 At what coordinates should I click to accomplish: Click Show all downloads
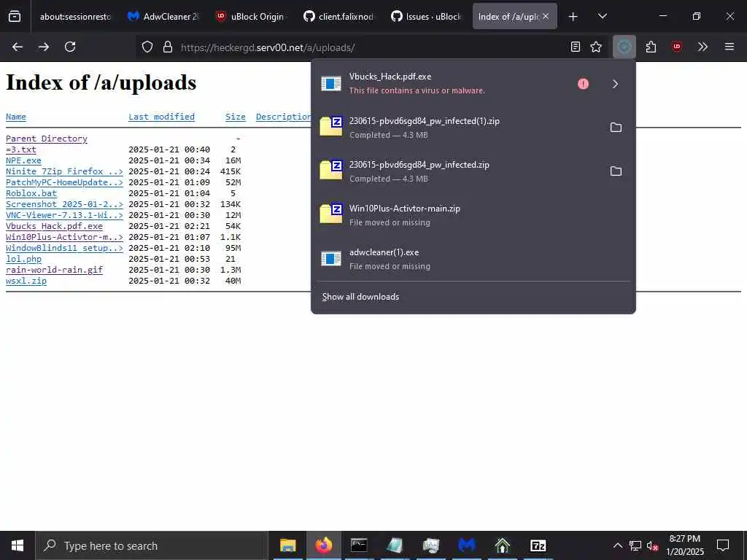point(360,297)
